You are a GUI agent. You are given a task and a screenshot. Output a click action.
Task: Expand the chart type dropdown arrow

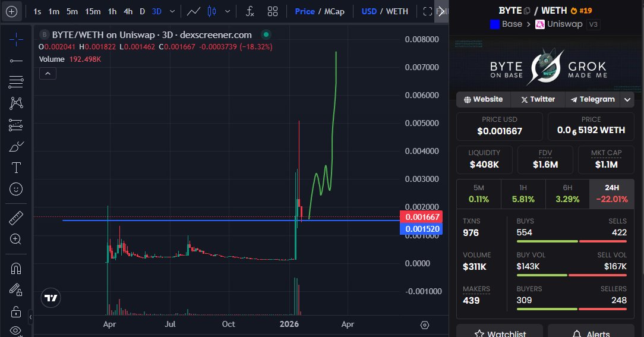click(x=228, y=11)
